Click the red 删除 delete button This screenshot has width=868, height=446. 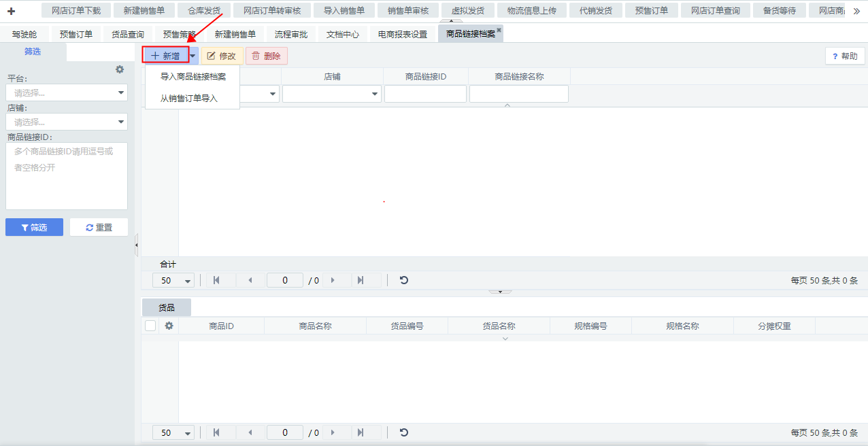pos(266,56)
